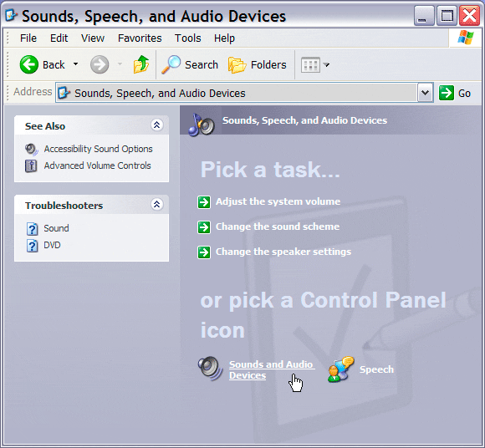Expand the Back button history arrow
Image resolution: width=485 pixels, height=448 pixels.
click(x=76, y=64)
